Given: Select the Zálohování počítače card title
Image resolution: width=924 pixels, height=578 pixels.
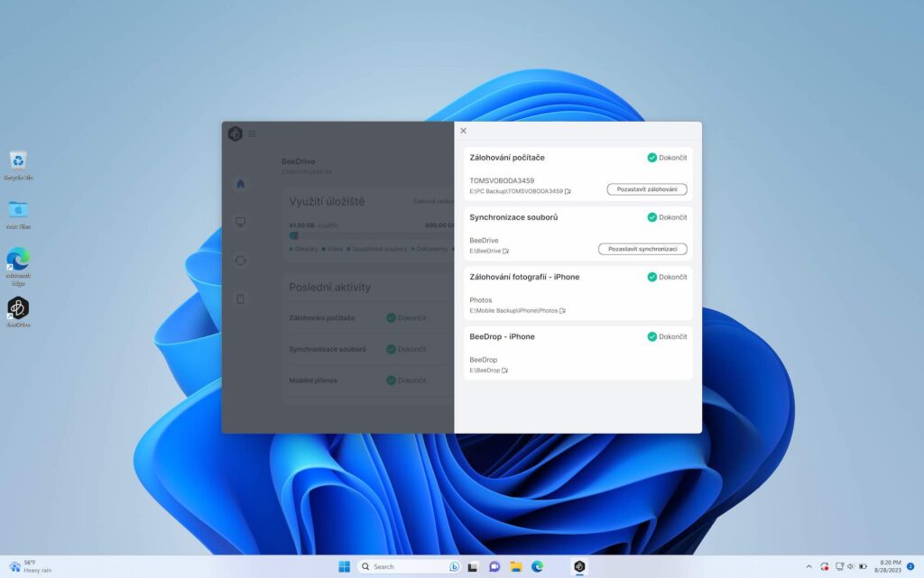Looking at the screenshot, I should click(x=507, y=158).
